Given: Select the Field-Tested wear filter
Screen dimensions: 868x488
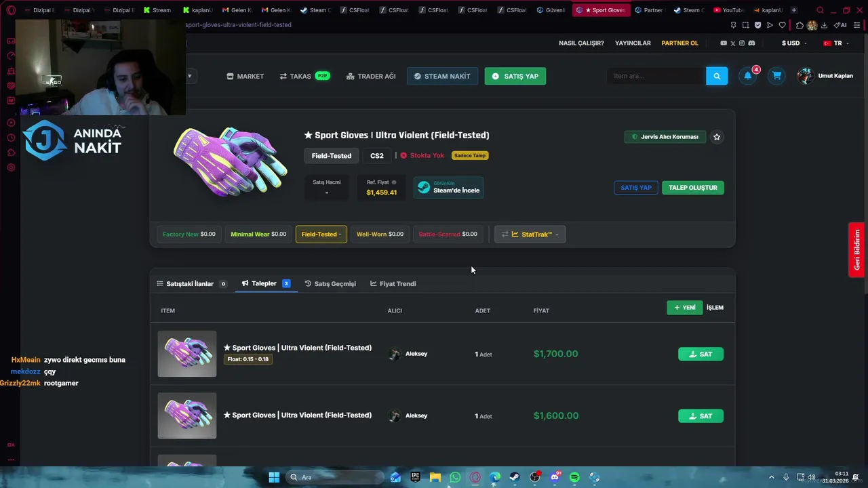Looking at the screenshot, I should pyautogui.click(x=321, y=235).
